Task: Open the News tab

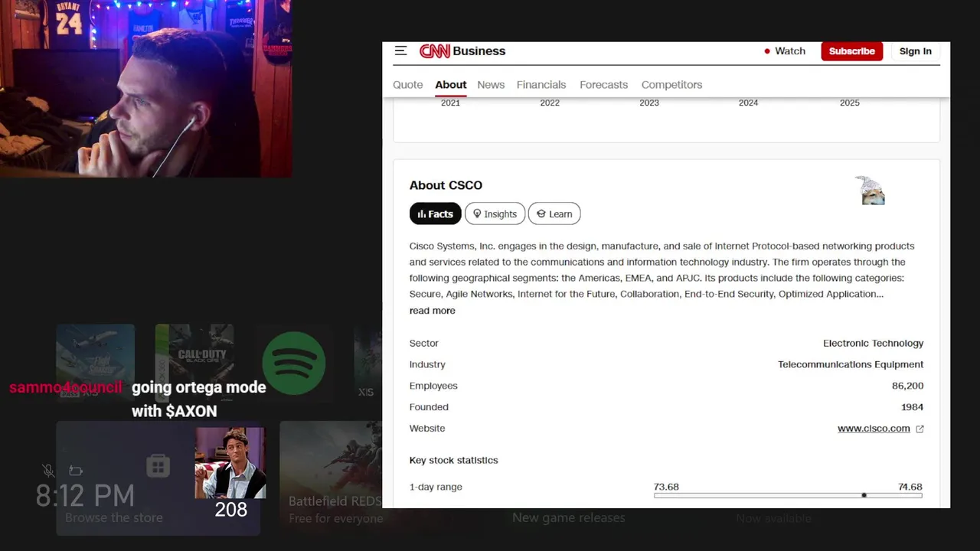Action: point(491,85)
